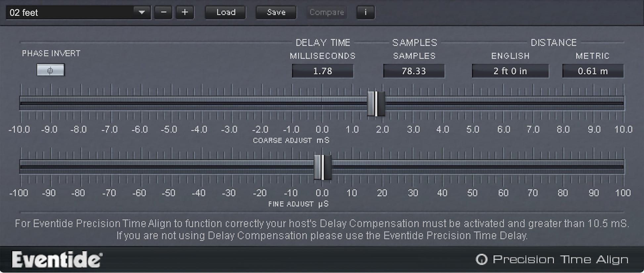Click the Precision Time Align power icon
Viewport: 644px width, 273px height.
[x=482, y=259]
